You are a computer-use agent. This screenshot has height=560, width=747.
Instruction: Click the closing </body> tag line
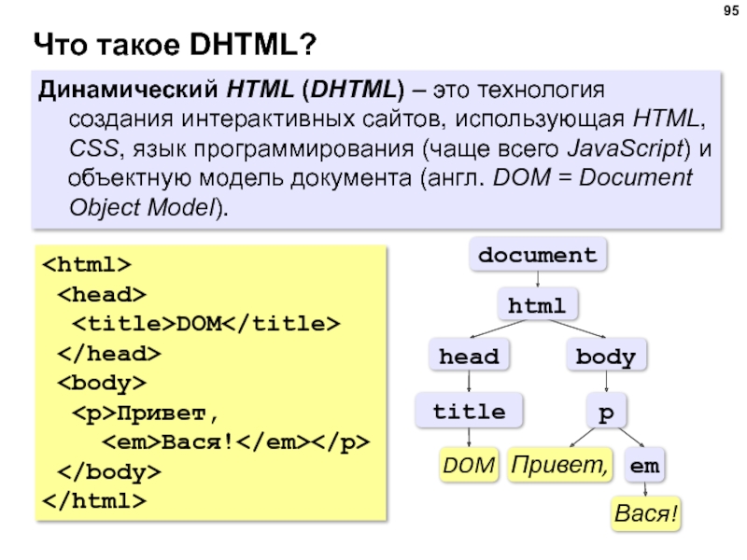pyautogui.click(x=109, y=472)
